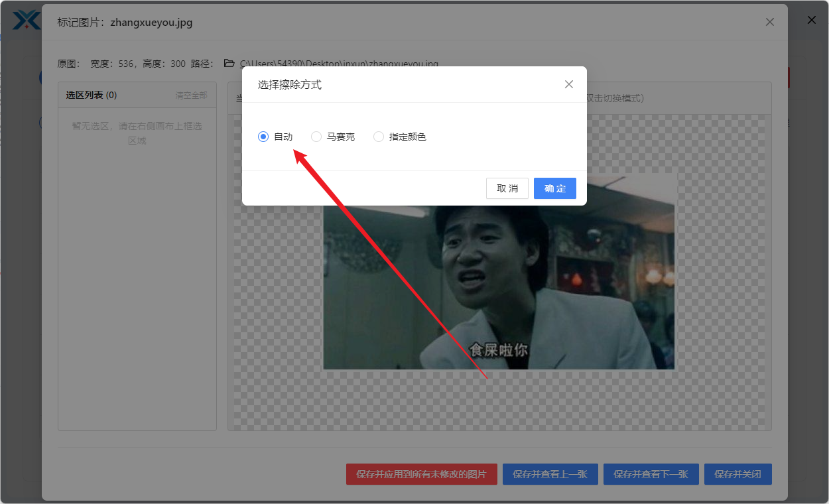Click the red 保存并应用到所有未修改的图片 button

click(x=421, y=474)
